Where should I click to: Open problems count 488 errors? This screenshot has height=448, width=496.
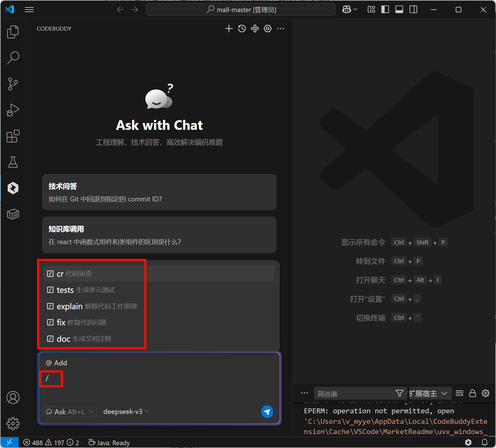(51, 443)
